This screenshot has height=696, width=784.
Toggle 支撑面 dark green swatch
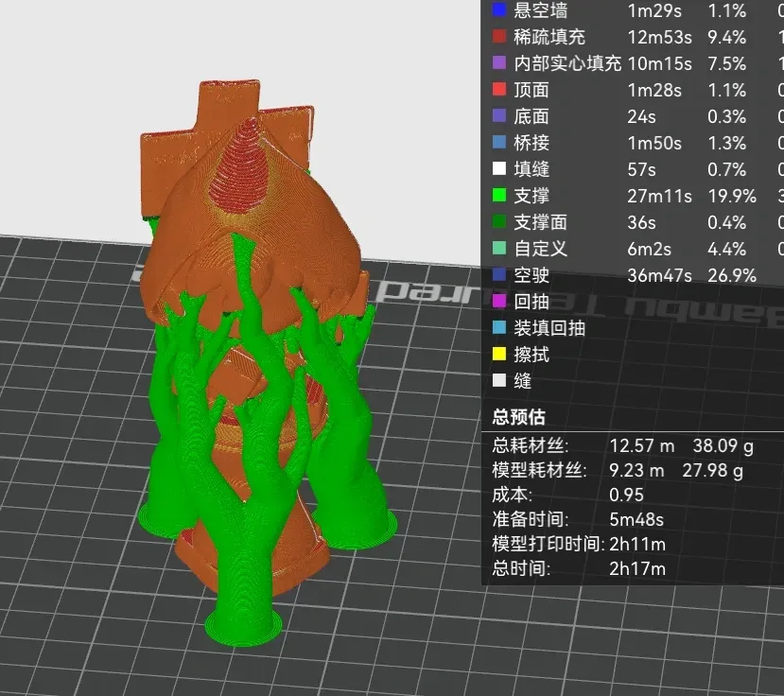(499, 222)
